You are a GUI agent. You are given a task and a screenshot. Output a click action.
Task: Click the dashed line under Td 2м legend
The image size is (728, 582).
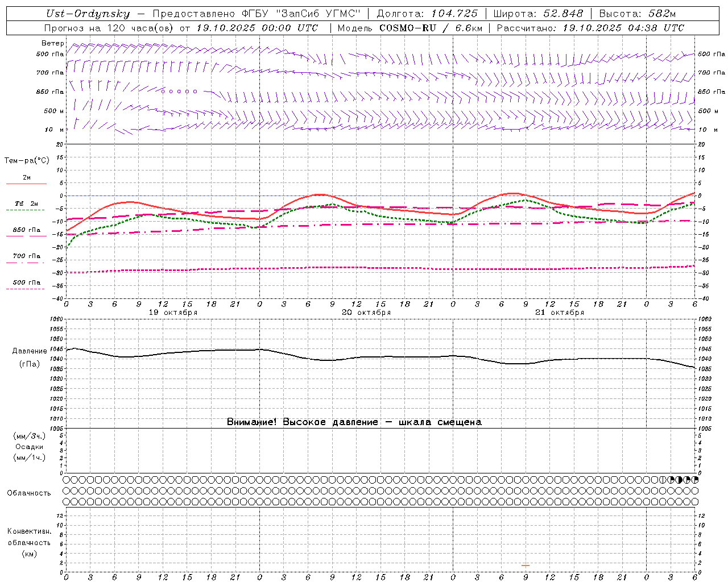[x=25, y=210]
